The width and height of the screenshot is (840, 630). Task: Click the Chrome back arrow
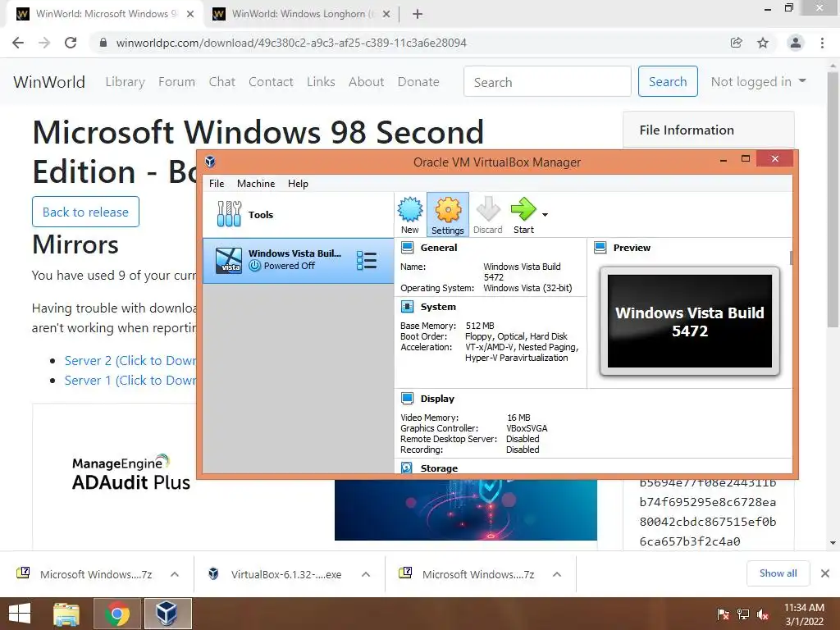(18, 43)
